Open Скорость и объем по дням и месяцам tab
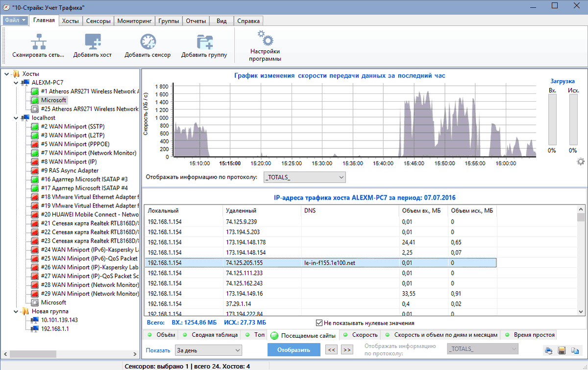Image resolution: width=588 pixels, height=370 pixels. click(441, 335)
